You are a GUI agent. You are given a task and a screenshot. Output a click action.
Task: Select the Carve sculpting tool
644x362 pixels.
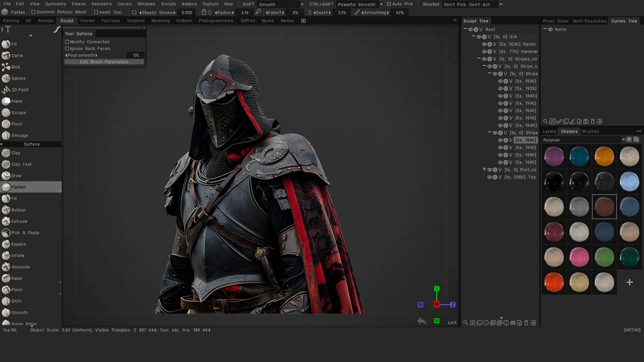pyautogui.click(x=16, y=56)
